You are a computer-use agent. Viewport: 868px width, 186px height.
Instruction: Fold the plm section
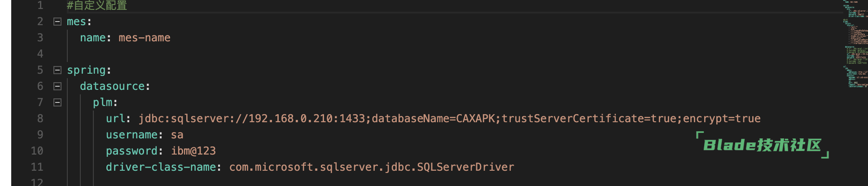click(57, 102)
